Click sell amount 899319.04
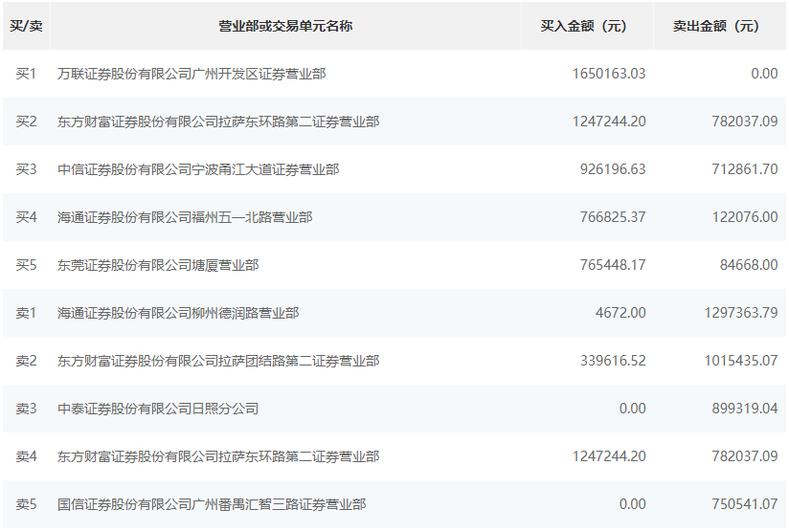 click(x=745, y=409)
